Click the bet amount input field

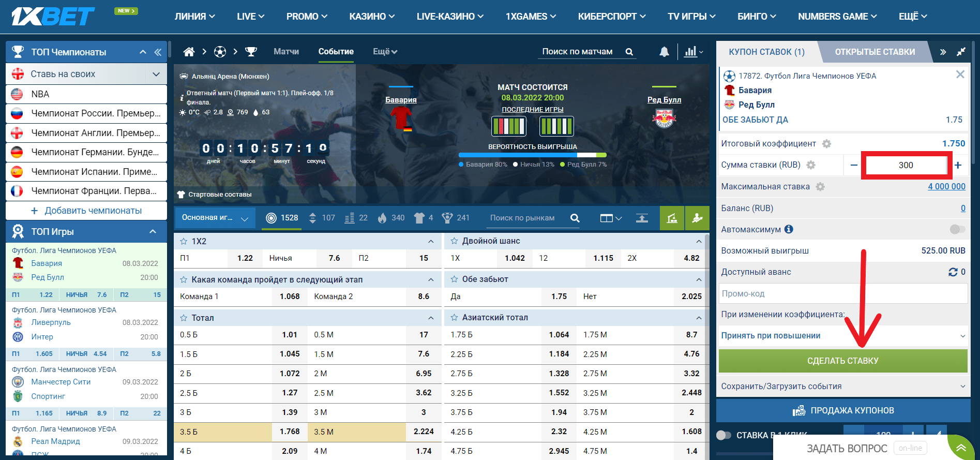tap(906, 165)
